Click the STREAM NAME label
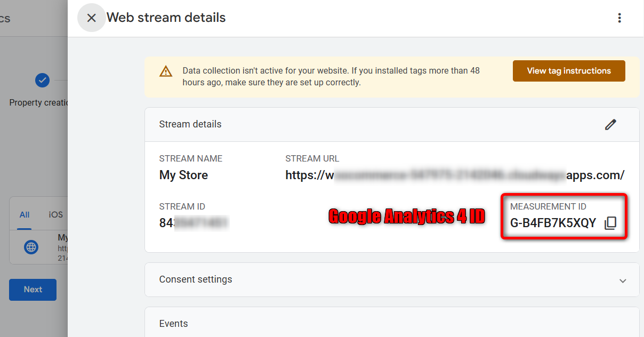The height and width of the screenshot is (337, 644). 191,159
